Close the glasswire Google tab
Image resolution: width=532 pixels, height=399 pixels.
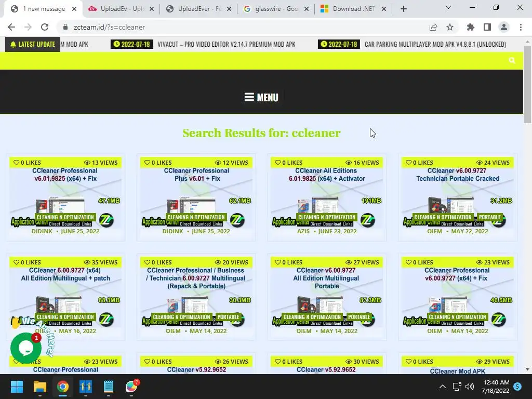tap(307, 9)
